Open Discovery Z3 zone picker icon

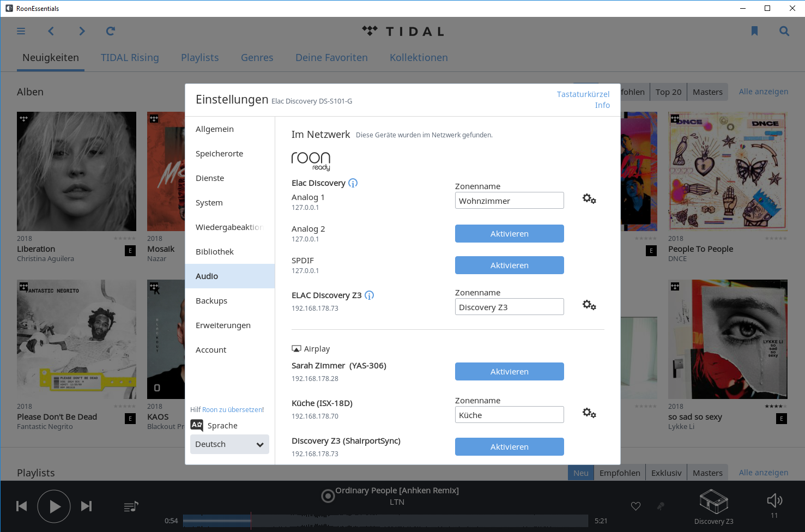click(x=713, y=502)
